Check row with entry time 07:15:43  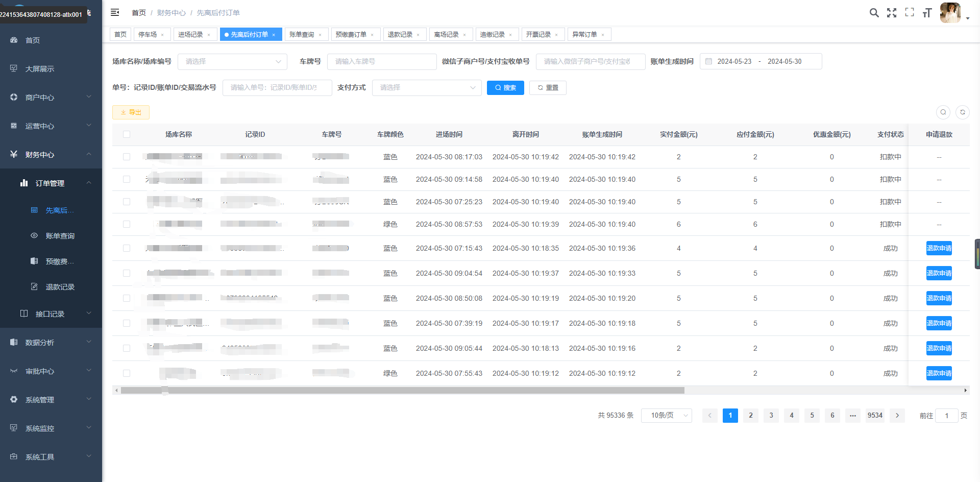(127, 248)
